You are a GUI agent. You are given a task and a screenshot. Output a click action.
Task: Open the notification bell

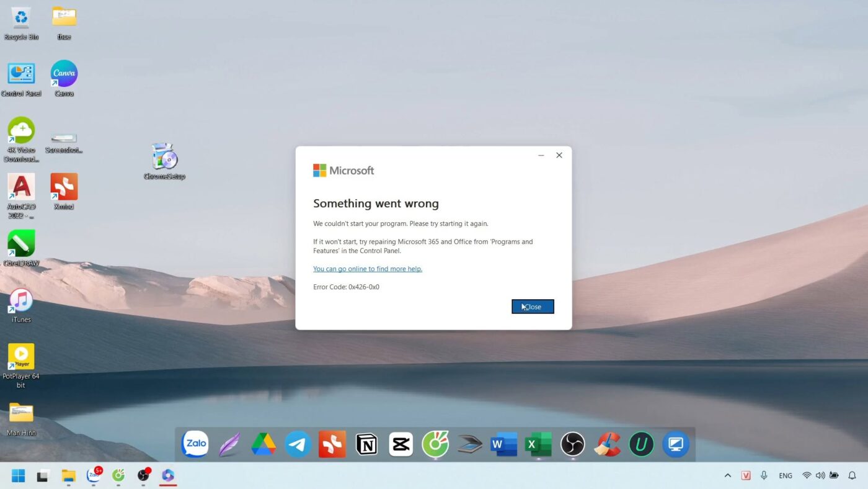(852, 476)
